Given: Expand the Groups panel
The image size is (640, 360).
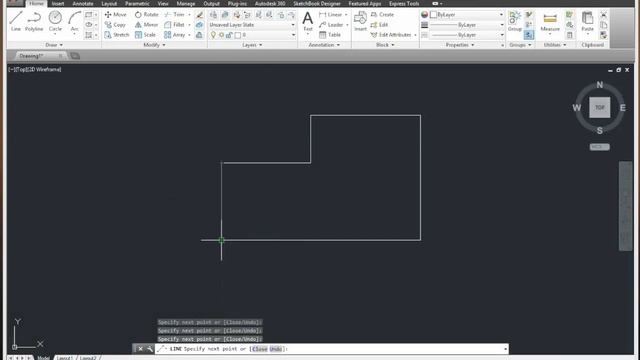Looking at the screenshot, I should click(520, 45).
